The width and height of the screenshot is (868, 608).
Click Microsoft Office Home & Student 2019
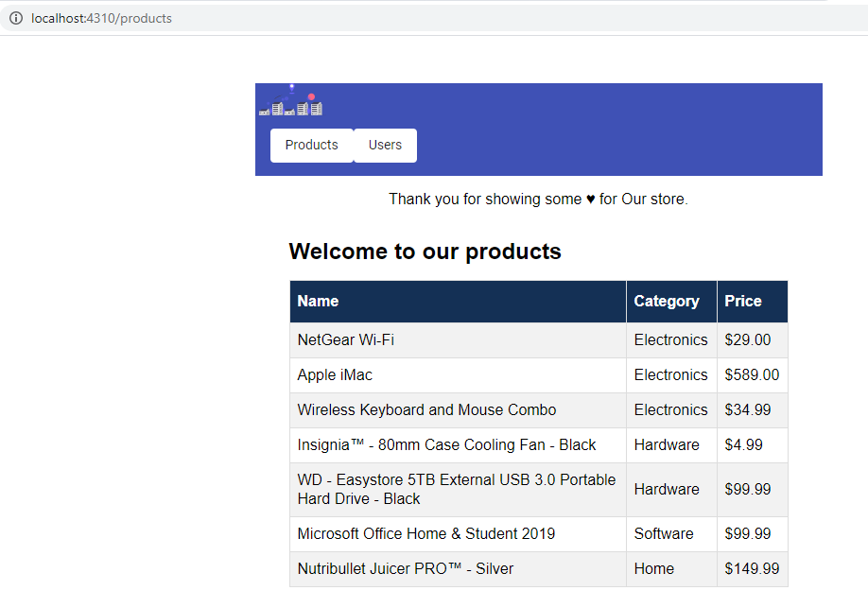tap(426, 534)
